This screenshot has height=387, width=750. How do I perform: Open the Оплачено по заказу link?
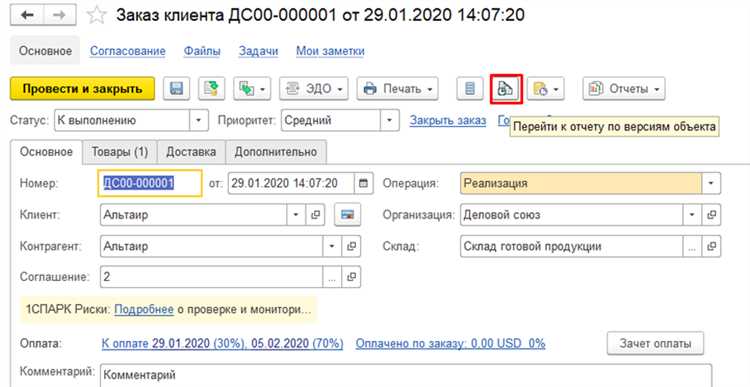(451, 343)
